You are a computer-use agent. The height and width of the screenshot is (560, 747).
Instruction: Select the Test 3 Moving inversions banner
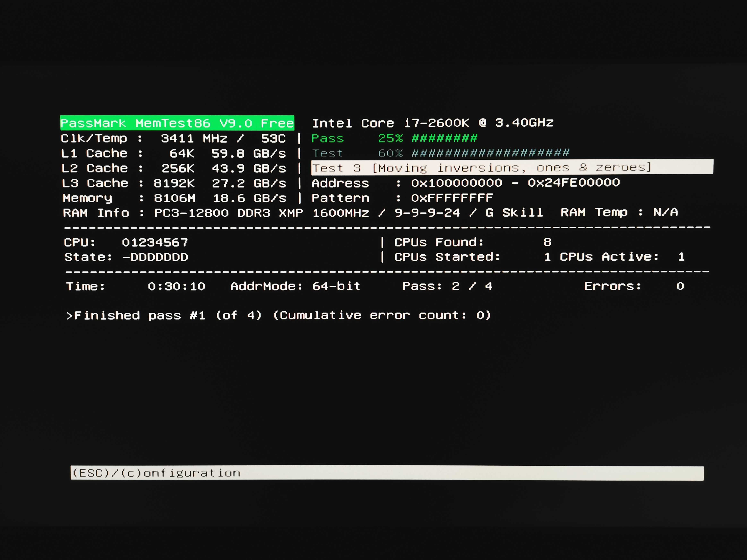click(512, 167)
